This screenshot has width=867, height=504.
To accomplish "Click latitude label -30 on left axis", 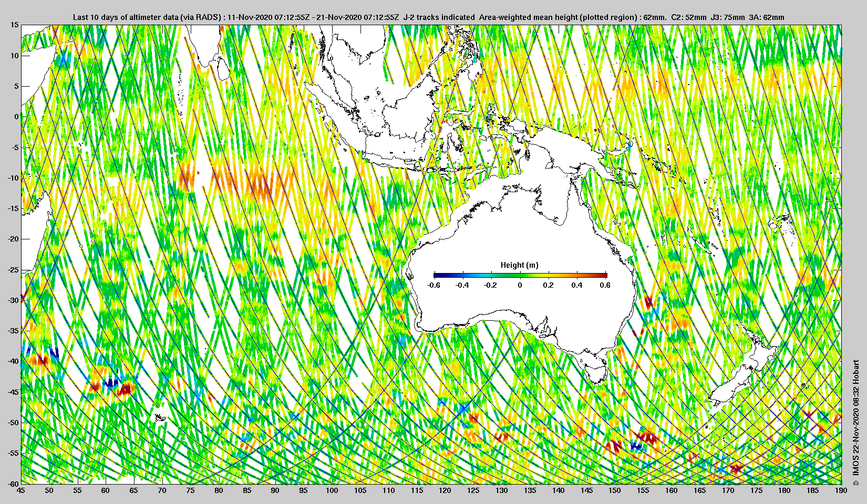I will 13,300.
